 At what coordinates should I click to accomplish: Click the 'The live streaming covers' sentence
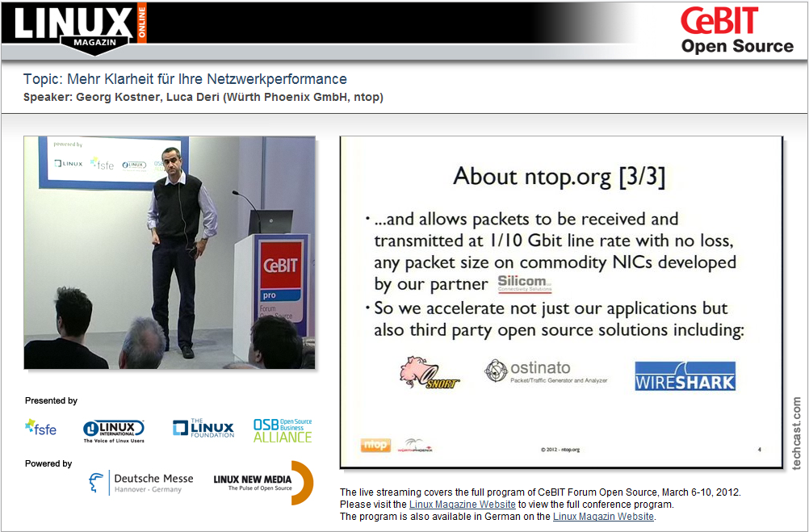[x=540, y=492]
